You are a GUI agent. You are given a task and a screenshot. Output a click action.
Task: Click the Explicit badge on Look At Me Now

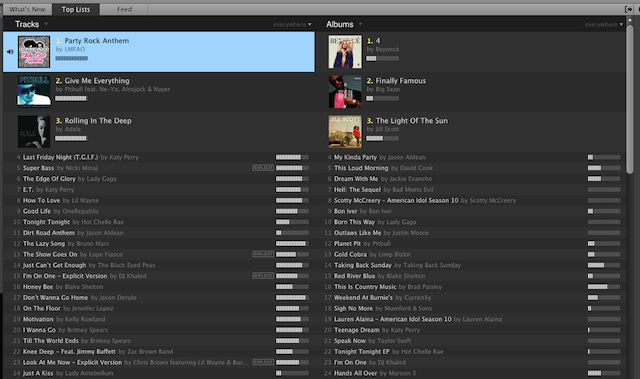263,362
